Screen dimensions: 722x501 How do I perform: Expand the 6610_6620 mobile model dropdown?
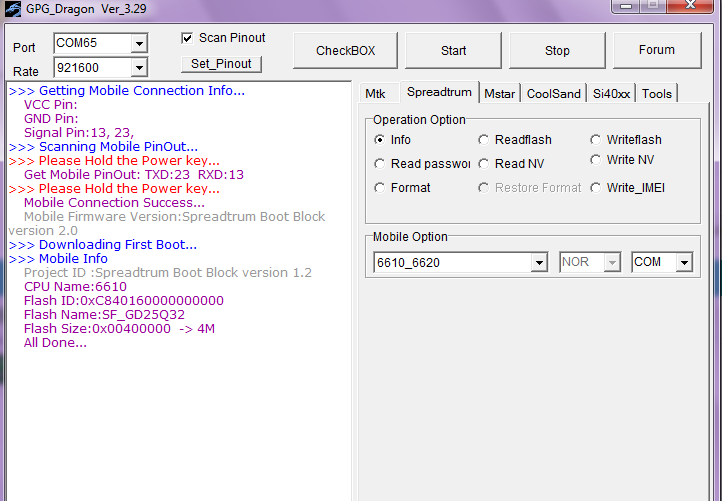click(538, 262)
